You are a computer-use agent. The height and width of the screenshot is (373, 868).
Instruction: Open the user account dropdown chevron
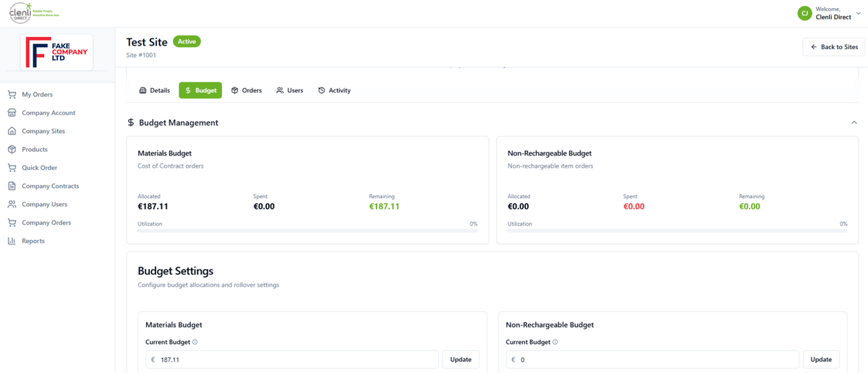[x=859, y=13]
